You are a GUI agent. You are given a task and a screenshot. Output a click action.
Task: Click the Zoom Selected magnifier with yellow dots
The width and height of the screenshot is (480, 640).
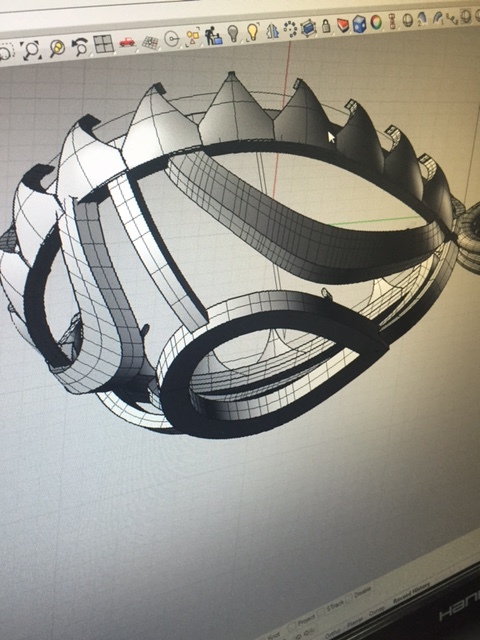coord(58,48)
